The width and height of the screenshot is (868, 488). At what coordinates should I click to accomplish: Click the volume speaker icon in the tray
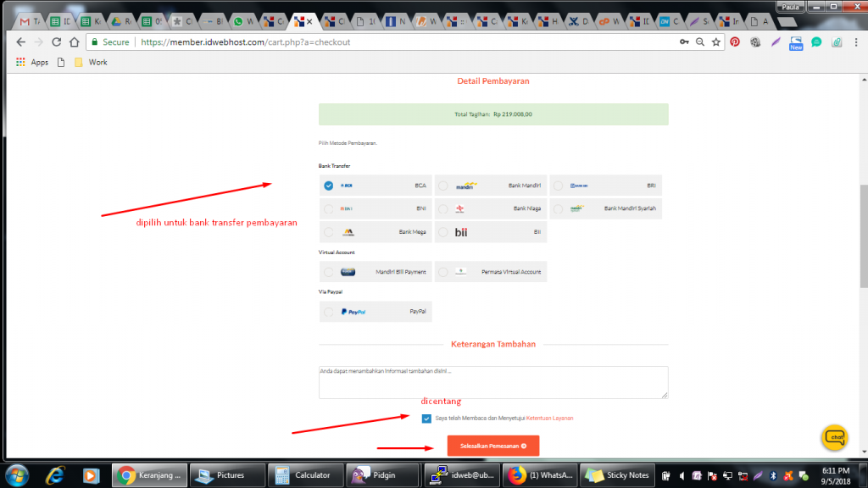[x=682, y=476]
